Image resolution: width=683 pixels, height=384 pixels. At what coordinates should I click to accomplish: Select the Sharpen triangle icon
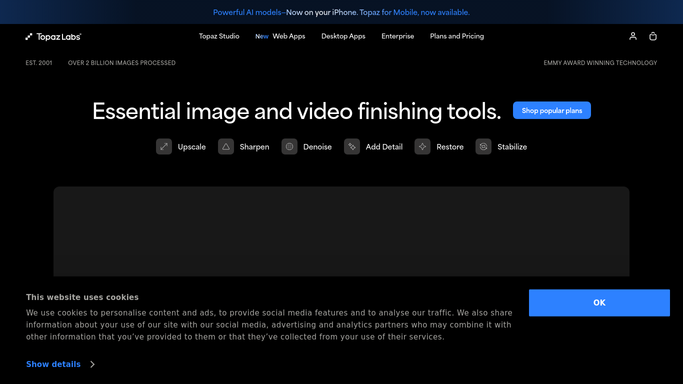click(226, 147)
